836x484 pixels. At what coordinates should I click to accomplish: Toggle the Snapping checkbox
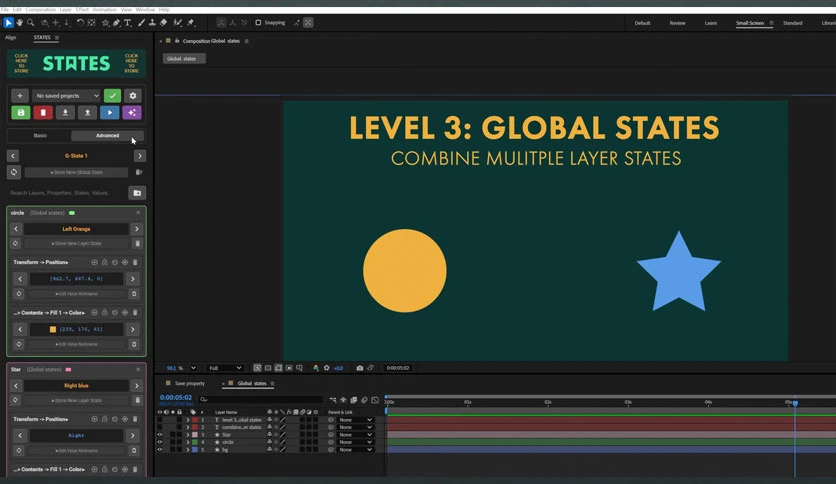(258, 22)
